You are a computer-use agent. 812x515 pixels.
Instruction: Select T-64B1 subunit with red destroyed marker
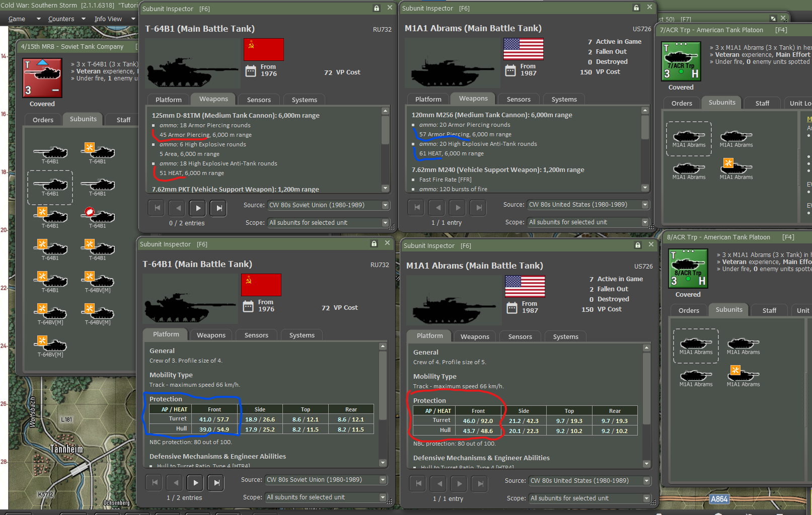[98, 218]
